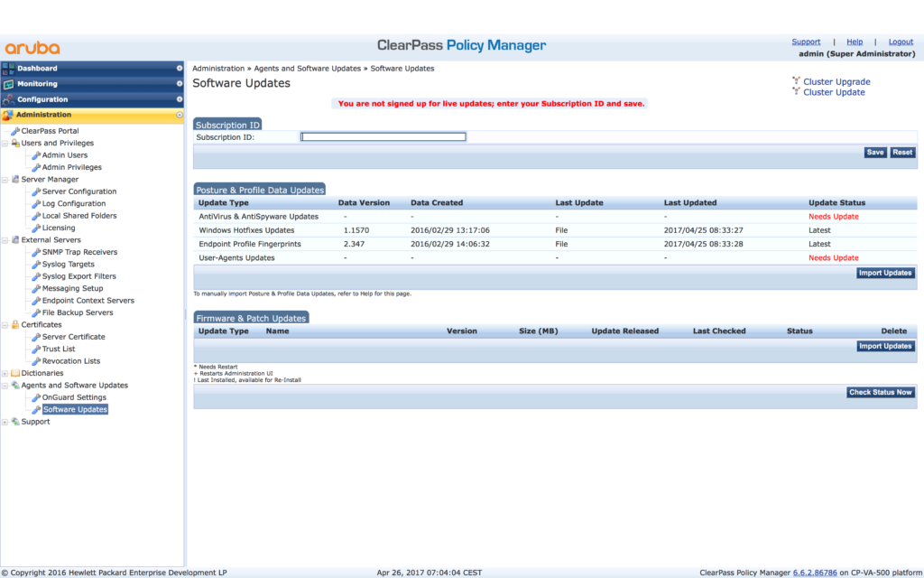
Task: Click the Certificates padlock icon
Action: coord(14,324)
